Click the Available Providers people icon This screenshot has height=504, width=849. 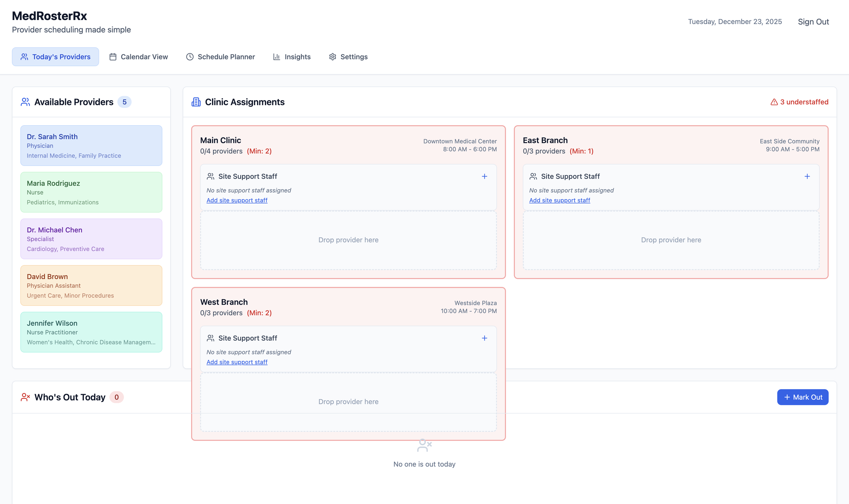pos(25,102)
